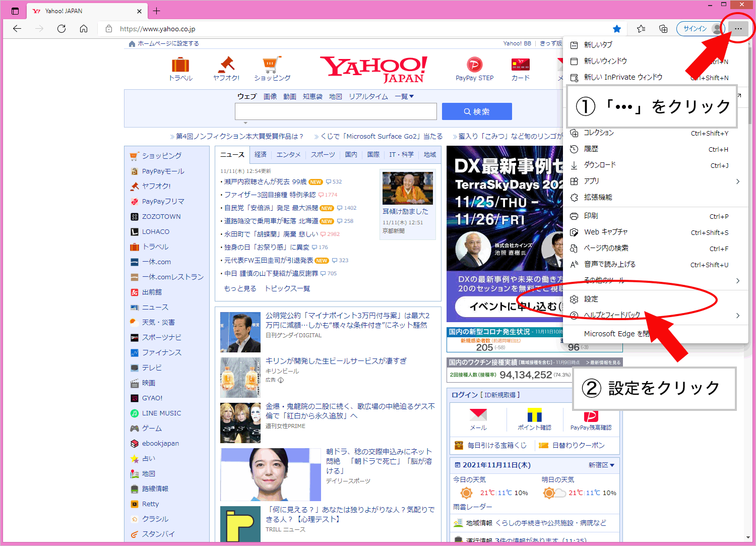Open 新しいタブ menu entry
The width and height of the screenshot is (756, 546).
655,45
